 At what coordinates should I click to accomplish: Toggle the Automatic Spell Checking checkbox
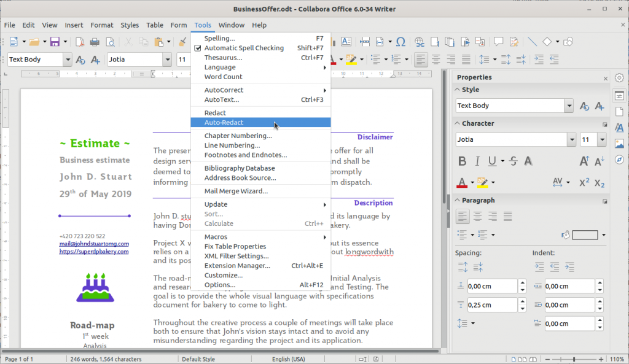click(x=198, y=48)
